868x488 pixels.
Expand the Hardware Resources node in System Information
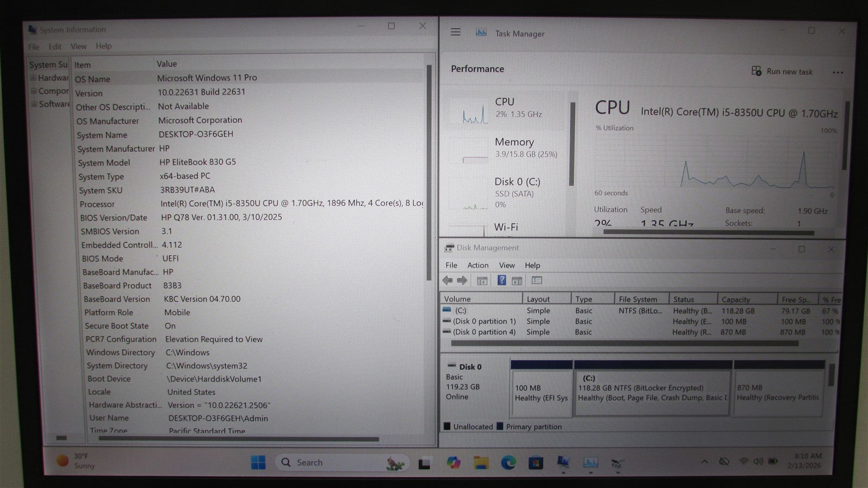point(34,78)
